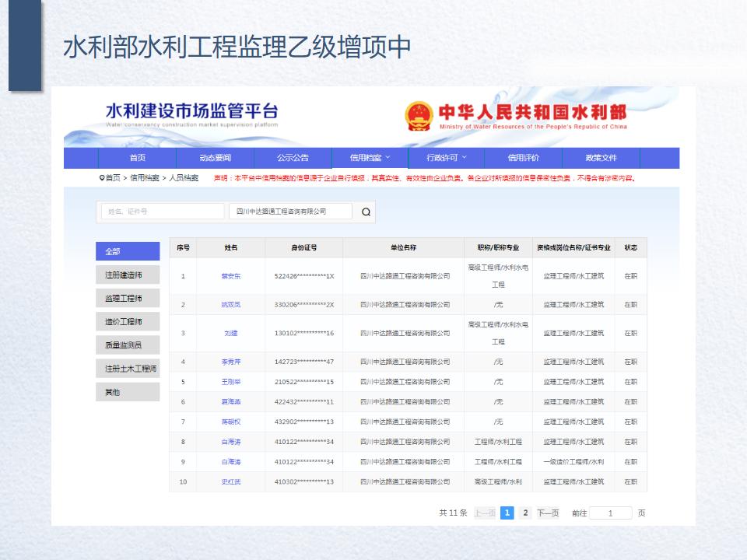Open the name link in row 2
The height and width of the screenshot is (560, 747).
tap(231, 305)
